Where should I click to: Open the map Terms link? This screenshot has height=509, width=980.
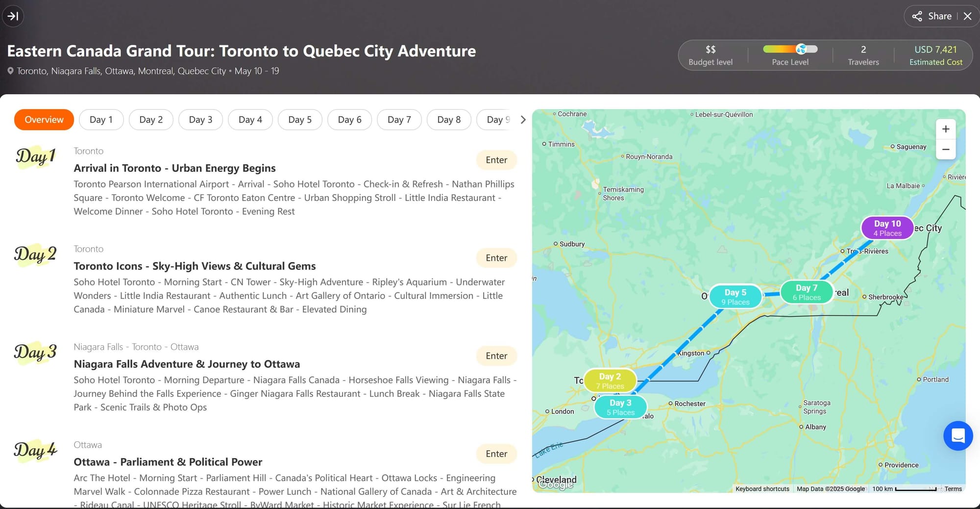pos(953,489)
